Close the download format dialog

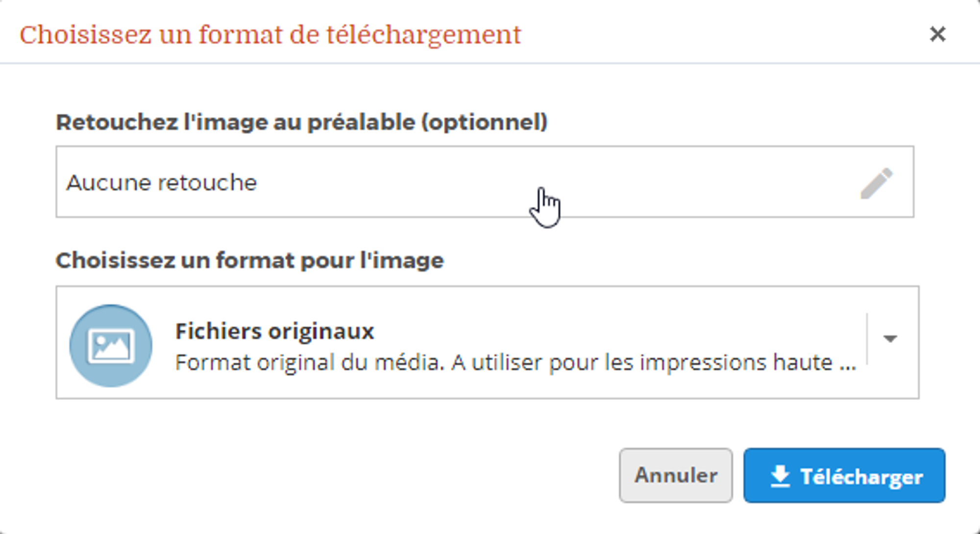point(937,34)
